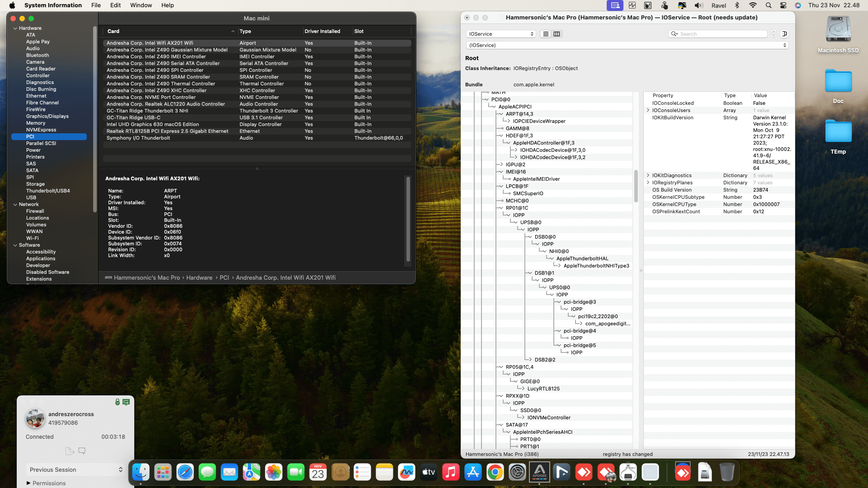868x488 pixels.
Task: Open Maps from the Dock
Action: (251, 473)
